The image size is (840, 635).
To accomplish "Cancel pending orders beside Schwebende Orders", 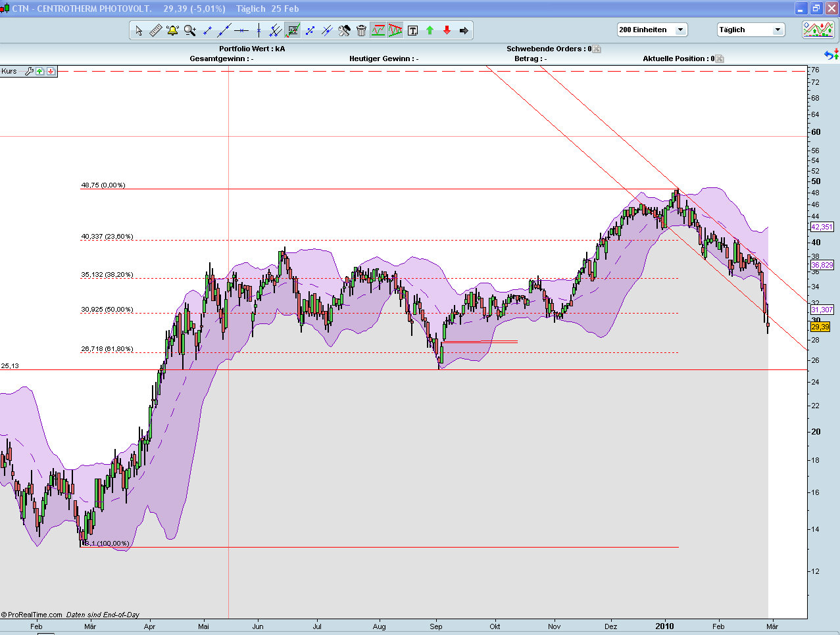I will pos(597,49).
